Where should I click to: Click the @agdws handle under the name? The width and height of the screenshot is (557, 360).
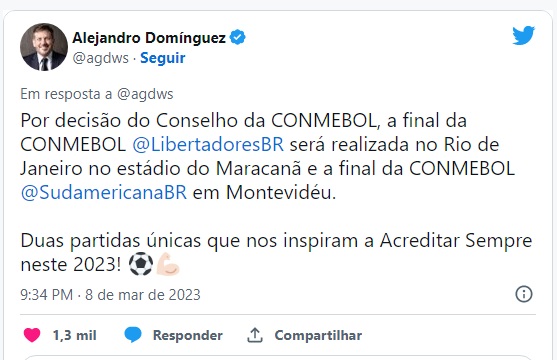[101, 58]
